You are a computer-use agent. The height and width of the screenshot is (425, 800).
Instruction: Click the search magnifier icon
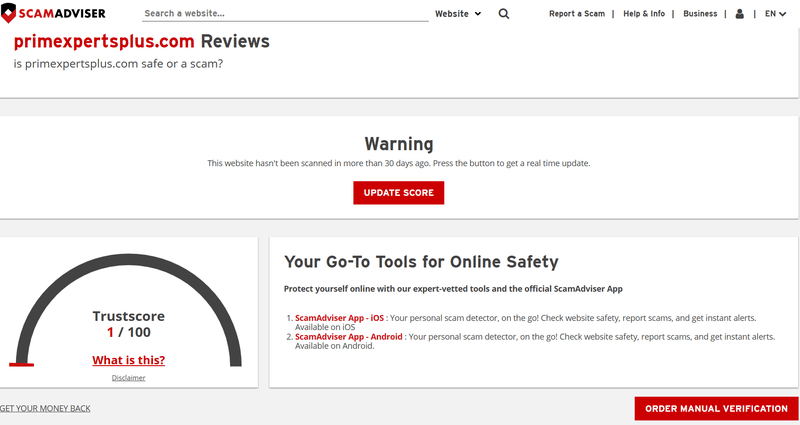504,14
